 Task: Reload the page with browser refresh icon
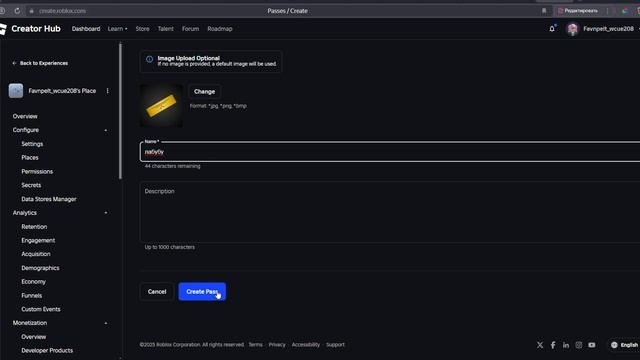tap(17, 11)
